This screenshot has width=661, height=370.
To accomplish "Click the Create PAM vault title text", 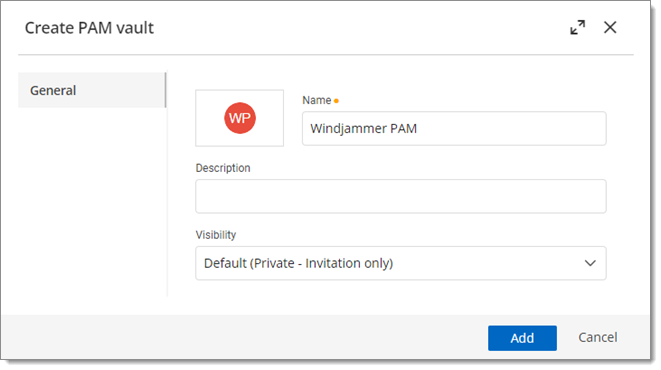I will [89, 28].
